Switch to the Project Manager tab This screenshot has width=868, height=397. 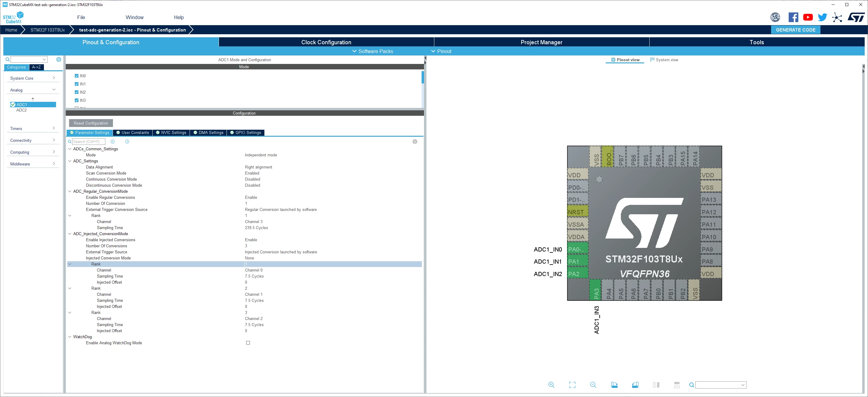click(542, 42)
